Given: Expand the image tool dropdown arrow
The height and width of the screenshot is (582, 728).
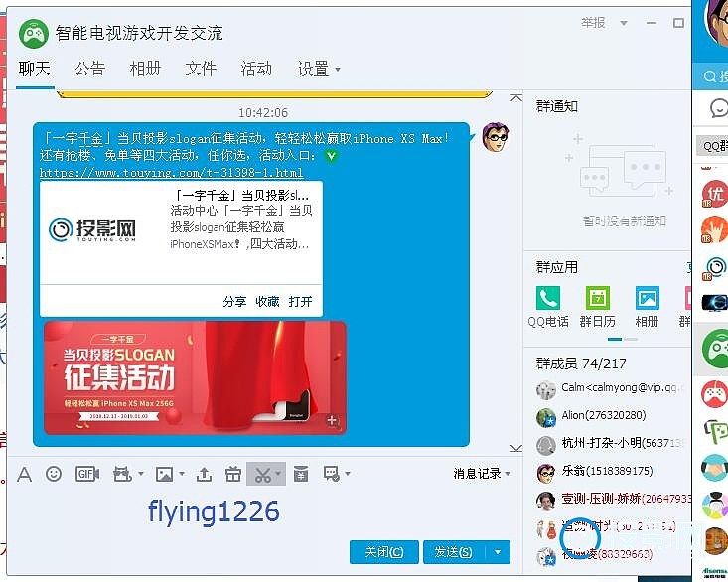Looking at the screenshot, I should 182,474.
